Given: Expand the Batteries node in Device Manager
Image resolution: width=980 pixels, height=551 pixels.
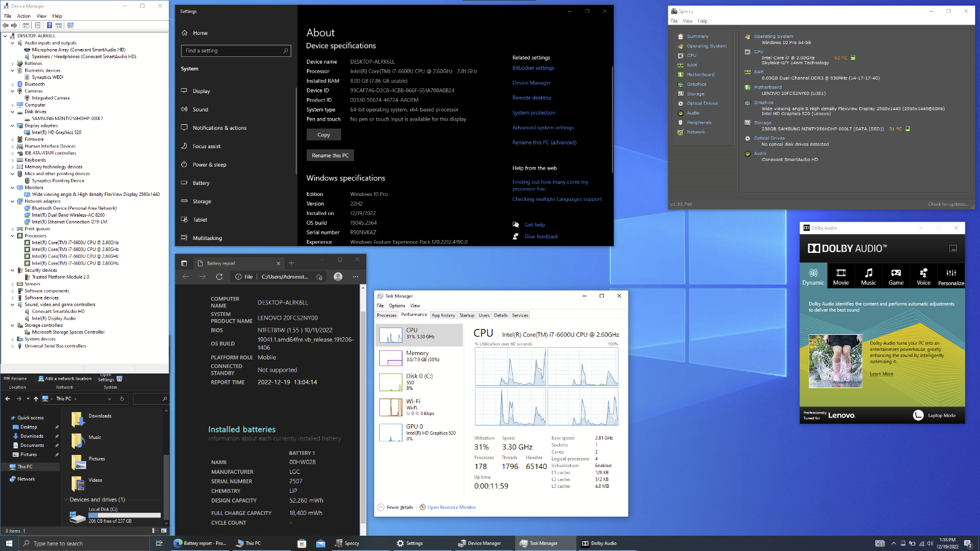Looking at the screenshot, I should pos(12,64).
